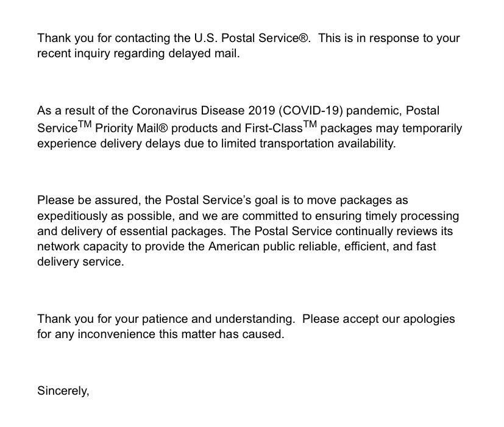Click the phrase 'recent inquiry regarding delayed mail'
Viewport: 504px width, 427px height.
pos(138,54)
